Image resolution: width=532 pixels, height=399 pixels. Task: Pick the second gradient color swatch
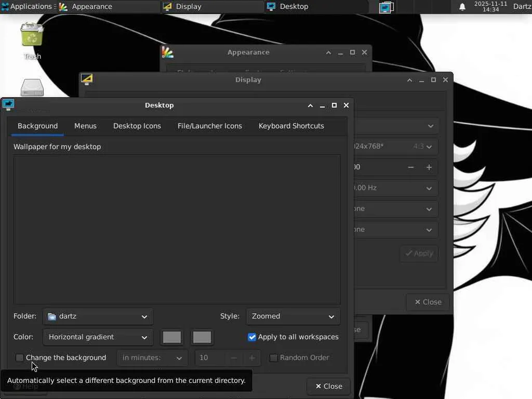coord(202,337)
